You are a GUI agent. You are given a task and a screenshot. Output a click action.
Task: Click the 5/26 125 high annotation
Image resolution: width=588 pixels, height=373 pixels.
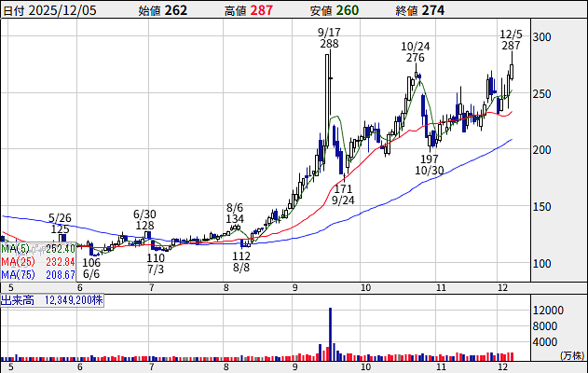coord(60,223)
